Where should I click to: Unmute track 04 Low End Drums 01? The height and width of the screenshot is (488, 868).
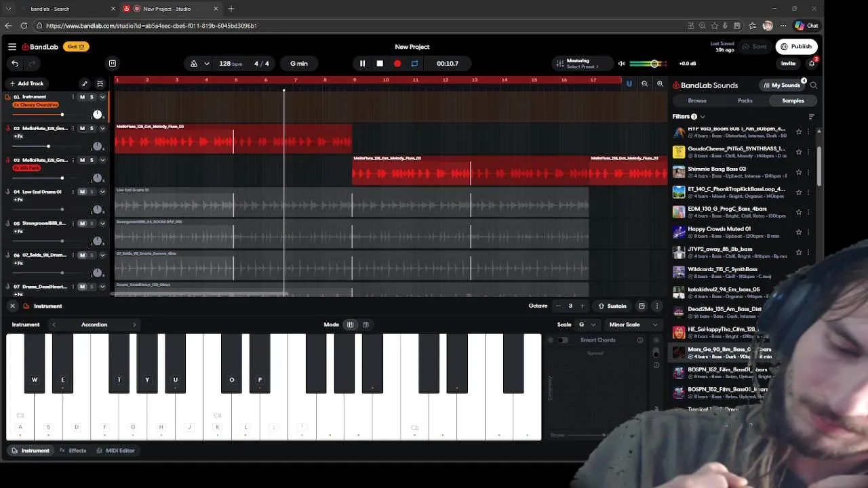pos(82,192)
